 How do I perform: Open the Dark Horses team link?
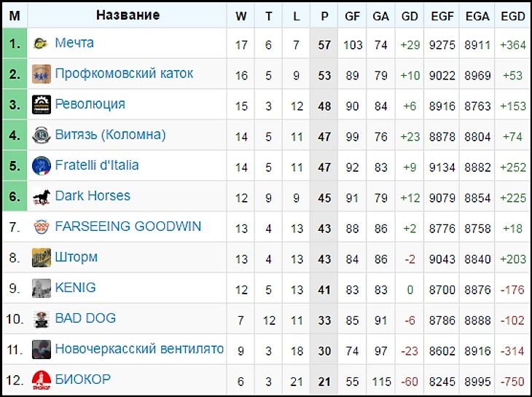coord(93,196)
